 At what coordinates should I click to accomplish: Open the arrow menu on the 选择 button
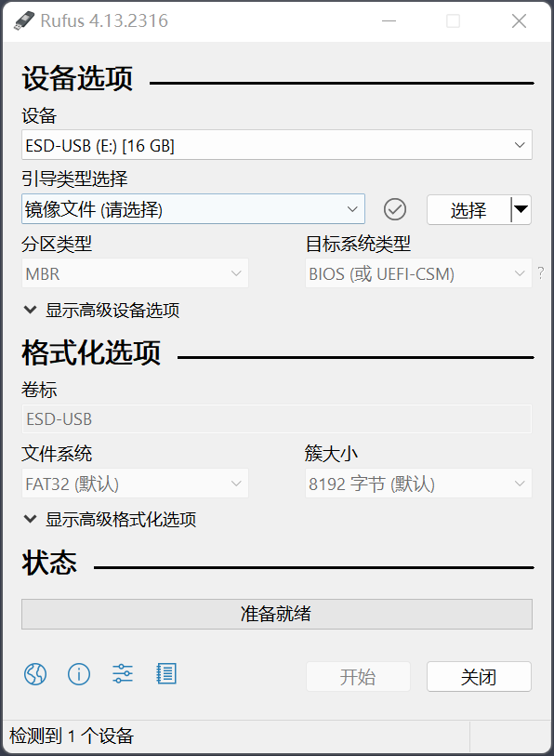point(520,209)
